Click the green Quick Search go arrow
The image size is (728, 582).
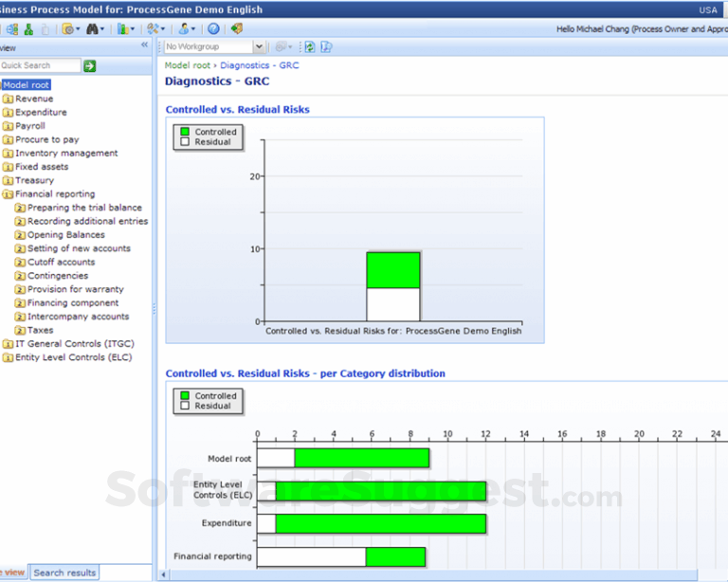tap(90, 65)
